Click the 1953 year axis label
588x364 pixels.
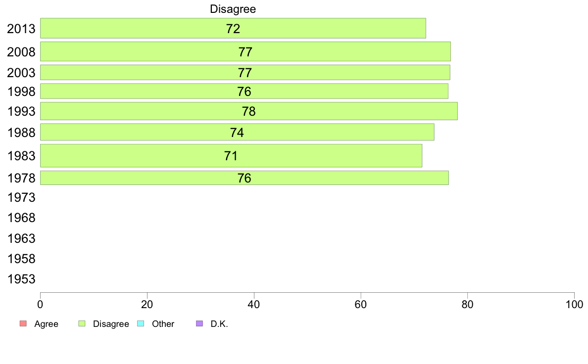(21, 279)
